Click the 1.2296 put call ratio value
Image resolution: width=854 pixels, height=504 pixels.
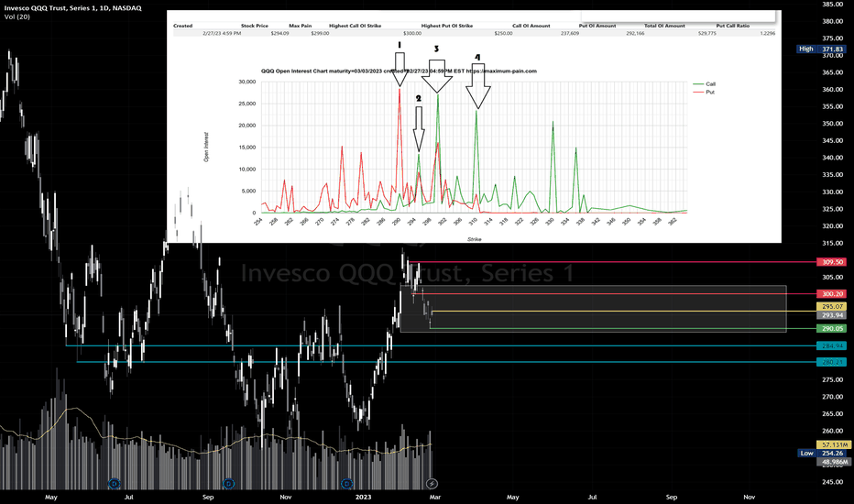767,33
